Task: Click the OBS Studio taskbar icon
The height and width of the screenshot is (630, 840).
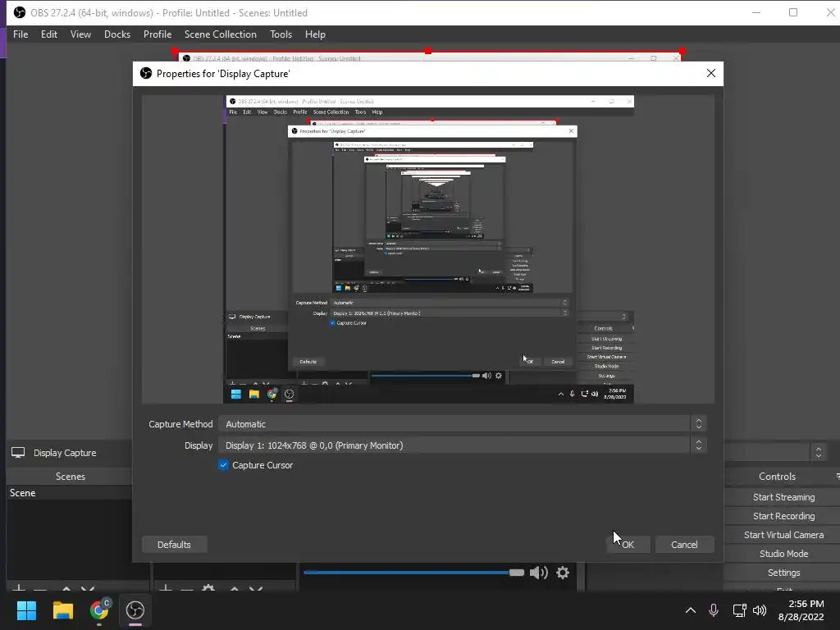Action: (135, 610)
